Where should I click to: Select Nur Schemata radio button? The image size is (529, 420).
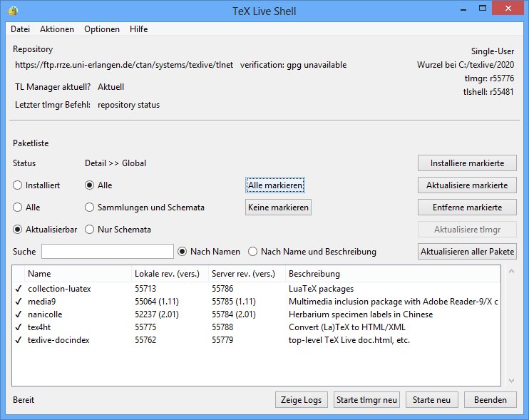[x=89, y=230]
